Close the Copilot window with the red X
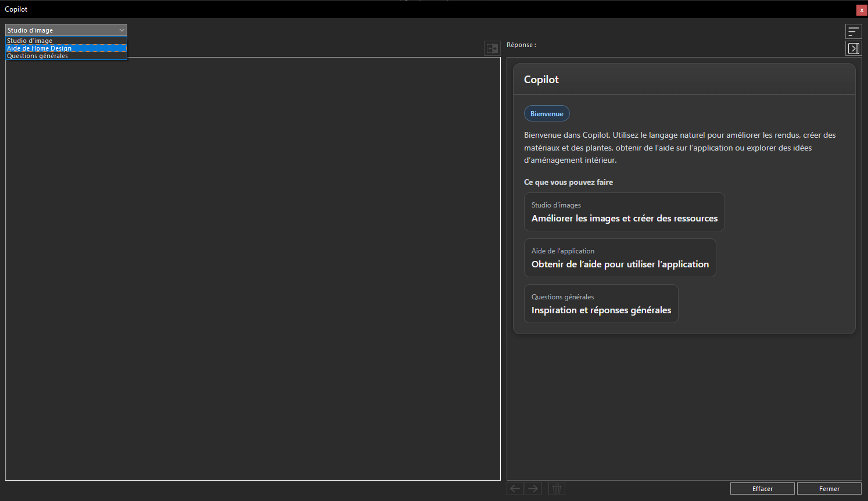Screen dimensions: 868x501 [x=862, y=10]
